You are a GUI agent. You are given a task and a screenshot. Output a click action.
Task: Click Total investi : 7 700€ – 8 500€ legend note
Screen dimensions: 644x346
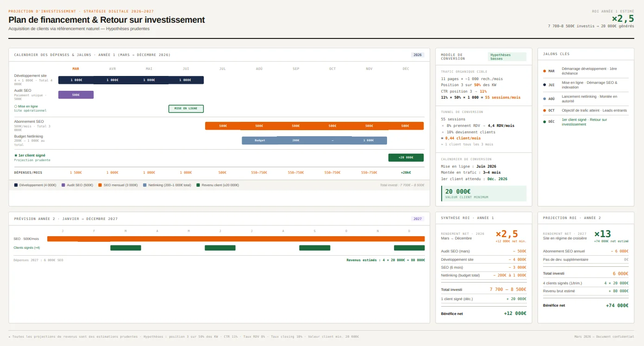(x=402, y=185)
